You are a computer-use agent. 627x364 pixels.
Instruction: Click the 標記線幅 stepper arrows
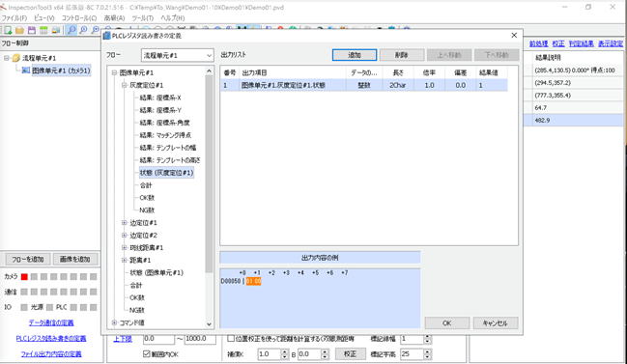point(427,339)
